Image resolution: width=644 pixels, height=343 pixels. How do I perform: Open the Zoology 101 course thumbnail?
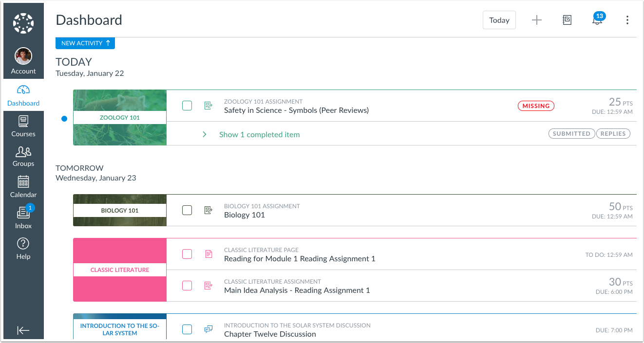point(120,117)
